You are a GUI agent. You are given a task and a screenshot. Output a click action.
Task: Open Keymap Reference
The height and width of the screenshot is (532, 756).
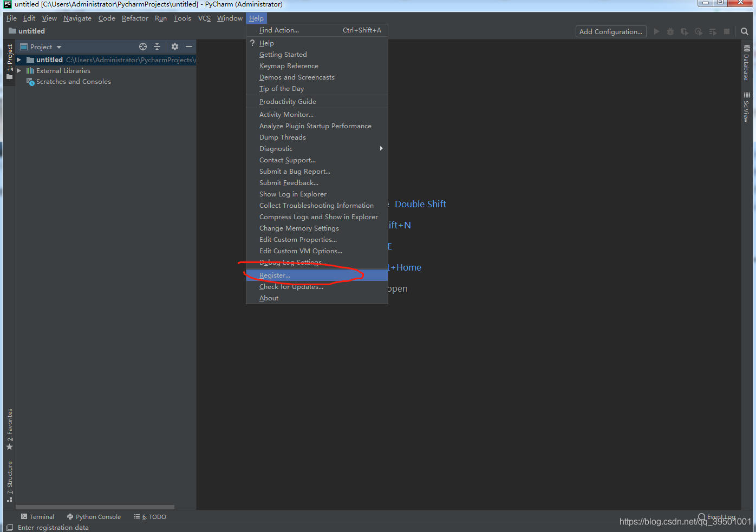click(317, 66)
